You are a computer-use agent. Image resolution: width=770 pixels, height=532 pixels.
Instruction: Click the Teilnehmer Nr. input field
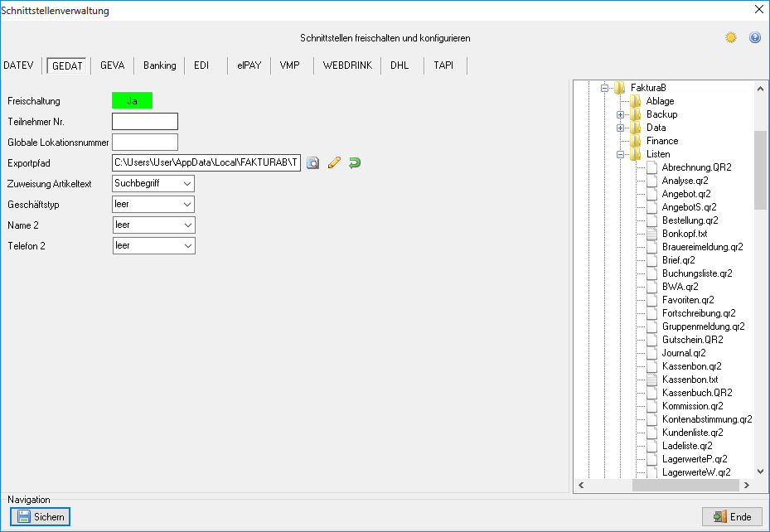click(145, 121)
